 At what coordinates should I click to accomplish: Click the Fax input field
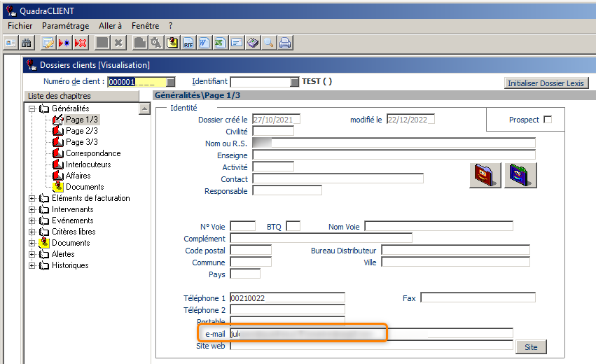coord(478,297)
